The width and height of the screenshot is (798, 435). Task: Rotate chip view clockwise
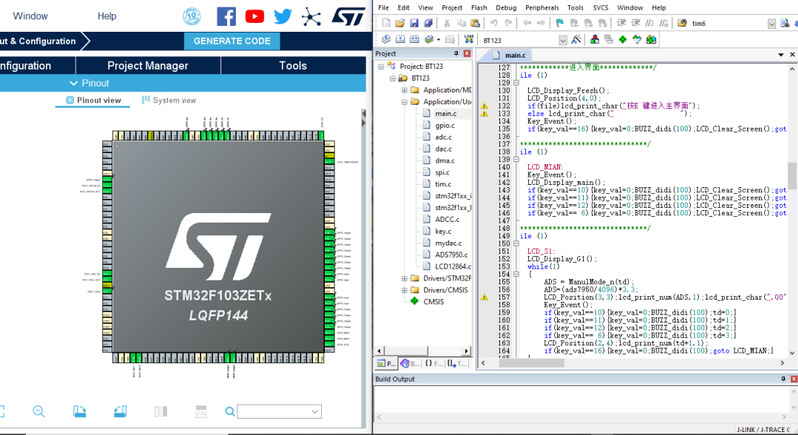click(x=79, y=411)
